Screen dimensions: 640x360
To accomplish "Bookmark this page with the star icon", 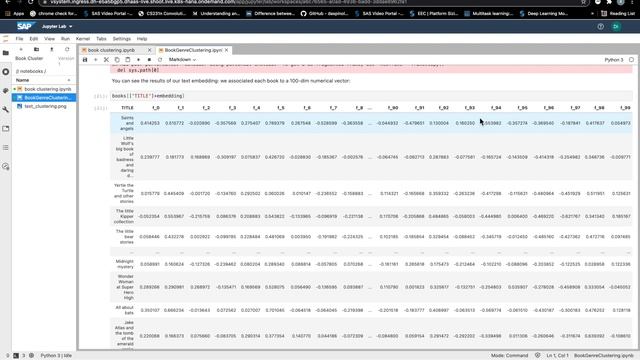I will [584, 2].
